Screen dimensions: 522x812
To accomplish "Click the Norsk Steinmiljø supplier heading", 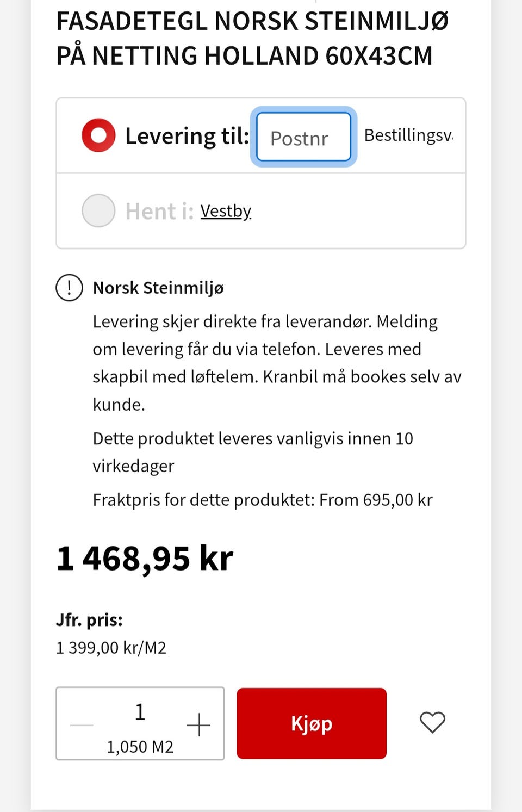I will pos(158,288).
